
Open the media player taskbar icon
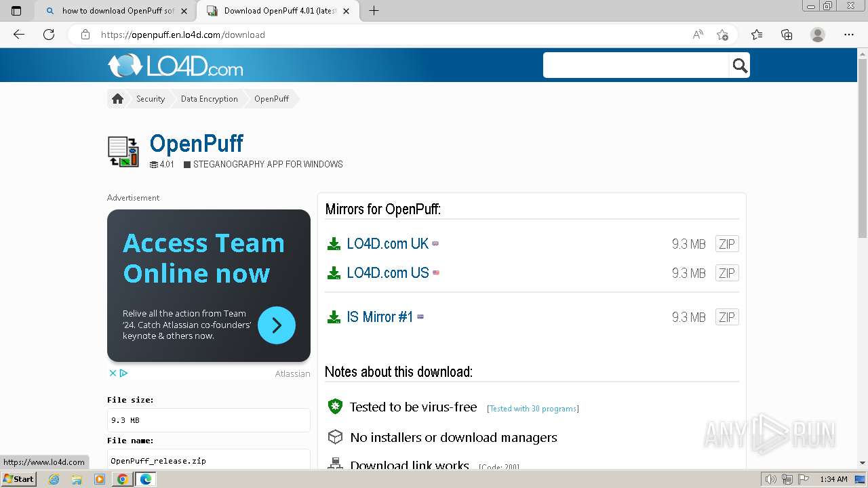pyautogui.click(x=100, y=479)
